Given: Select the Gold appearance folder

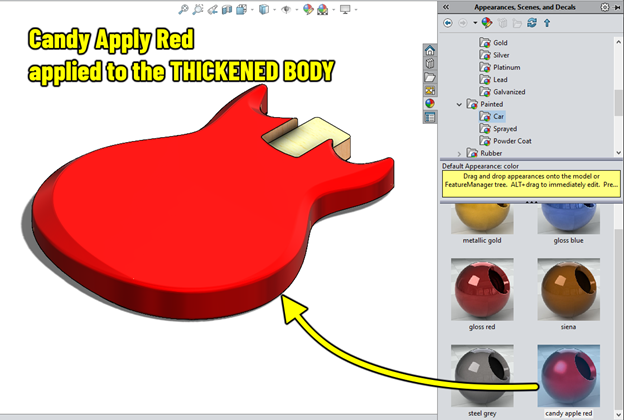Looking at the screenshot, I should 493,43.
